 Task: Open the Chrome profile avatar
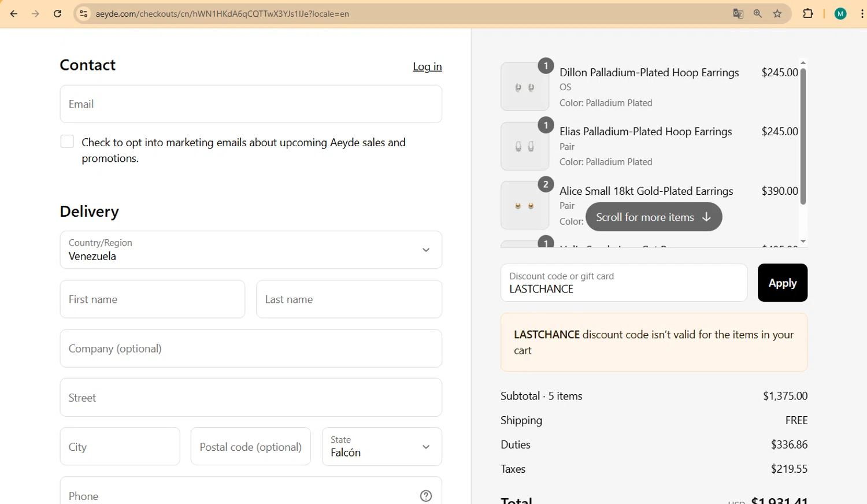tap(840, 14)
